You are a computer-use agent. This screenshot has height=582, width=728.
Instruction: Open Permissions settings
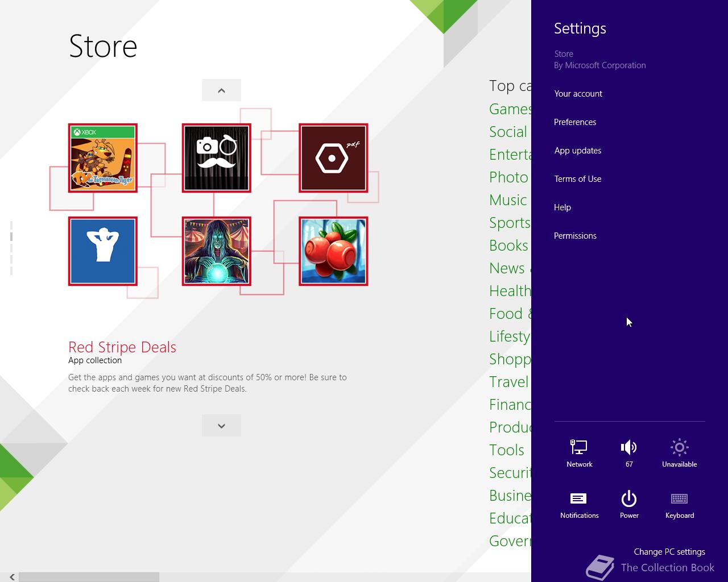575,236
